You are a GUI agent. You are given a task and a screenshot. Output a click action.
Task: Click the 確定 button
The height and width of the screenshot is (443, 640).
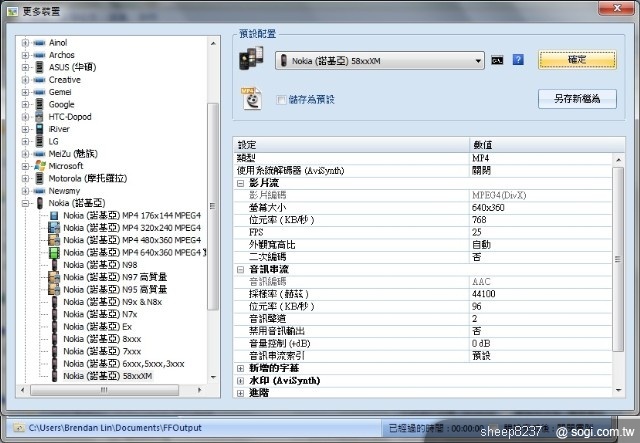[x=577, y=60]
